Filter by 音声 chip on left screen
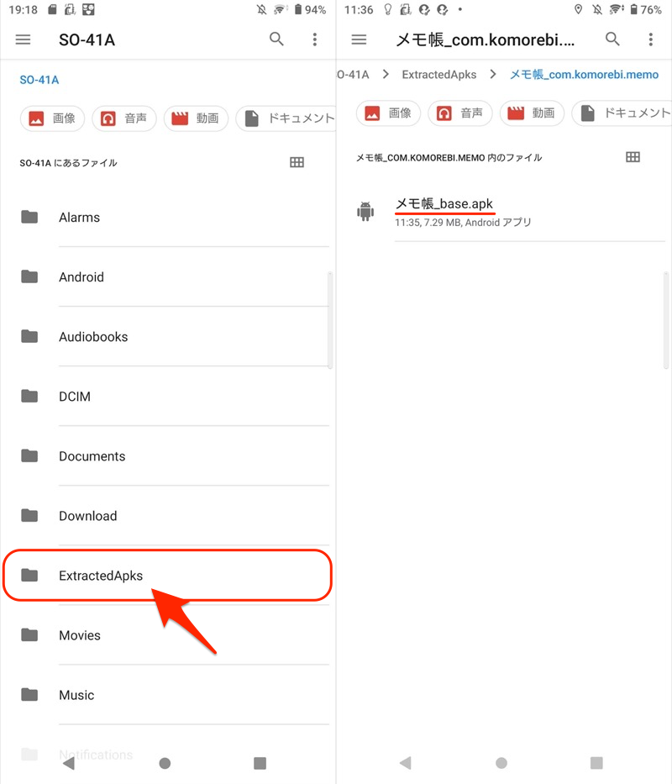 click(123, 118)
